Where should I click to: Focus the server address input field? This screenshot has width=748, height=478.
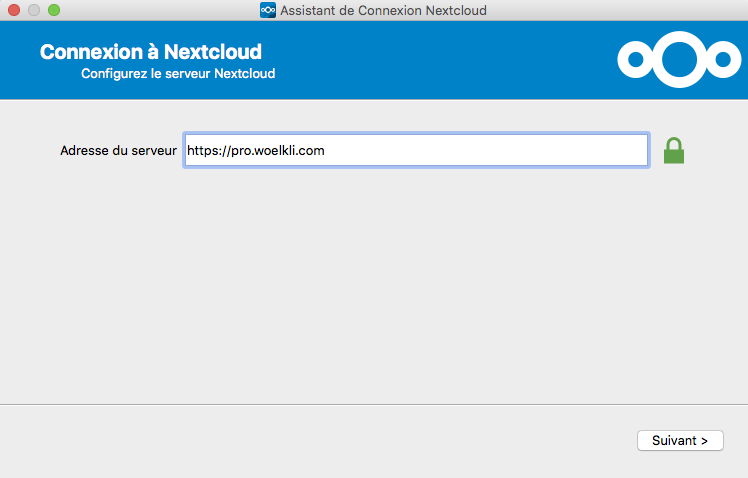click(416, 150)
